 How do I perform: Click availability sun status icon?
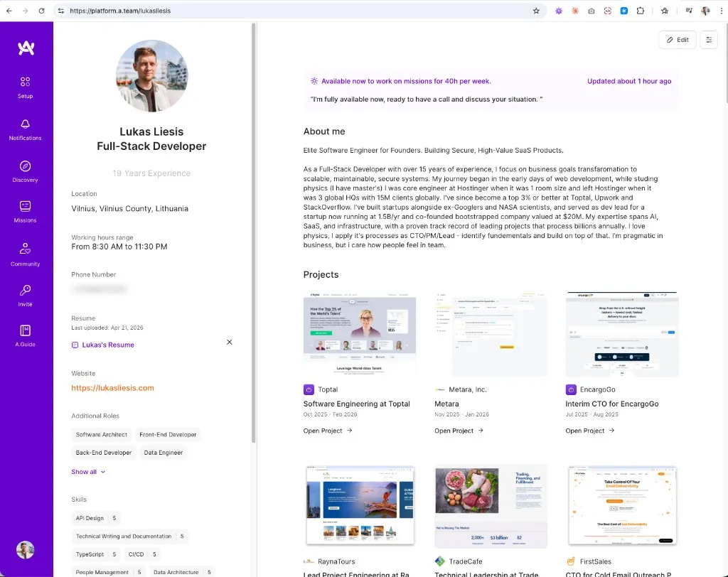314,81
